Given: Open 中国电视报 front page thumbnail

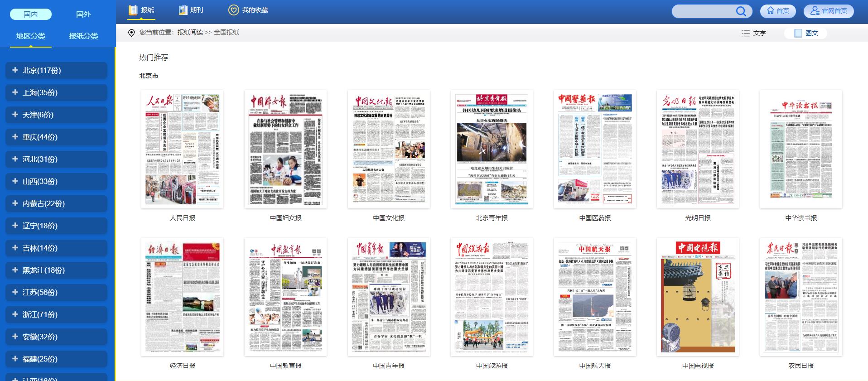Looking at the screenshot, I should (x=698, y=297).
